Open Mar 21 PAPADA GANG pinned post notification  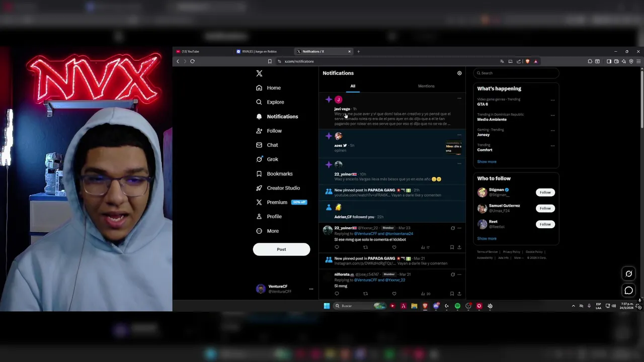pyautogui.click(x=392, y=261)
